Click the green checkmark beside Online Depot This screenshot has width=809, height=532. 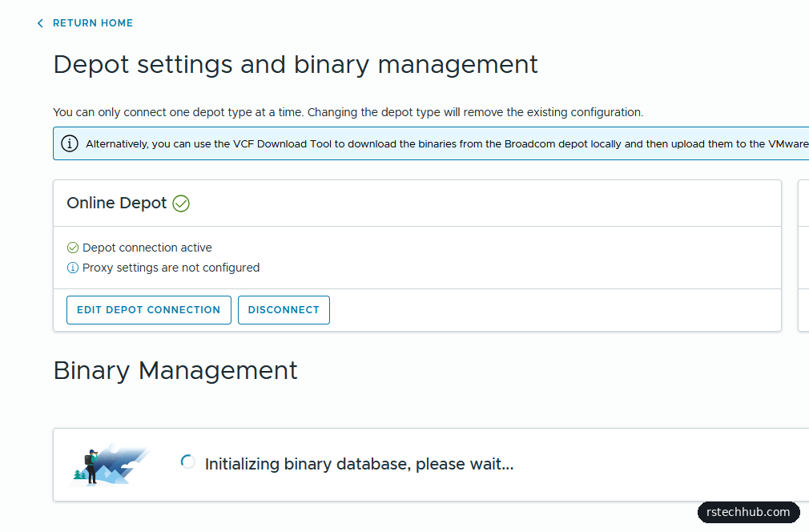point(181,204)
